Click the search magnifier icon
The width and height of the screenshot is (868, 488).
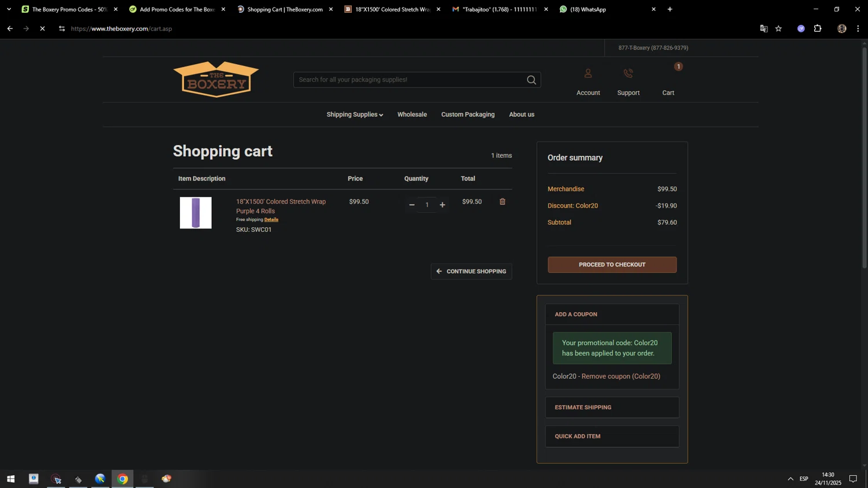531,80
